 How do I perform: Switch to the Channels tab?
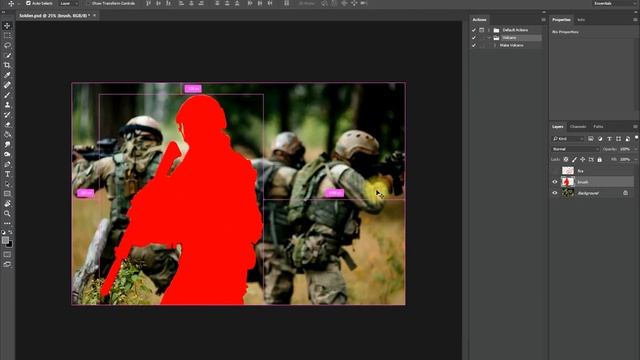(578, 127)
